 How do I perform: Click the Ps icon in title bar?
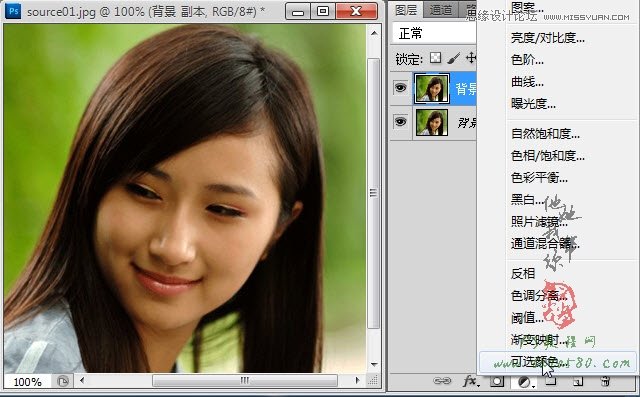coord(13,11)
